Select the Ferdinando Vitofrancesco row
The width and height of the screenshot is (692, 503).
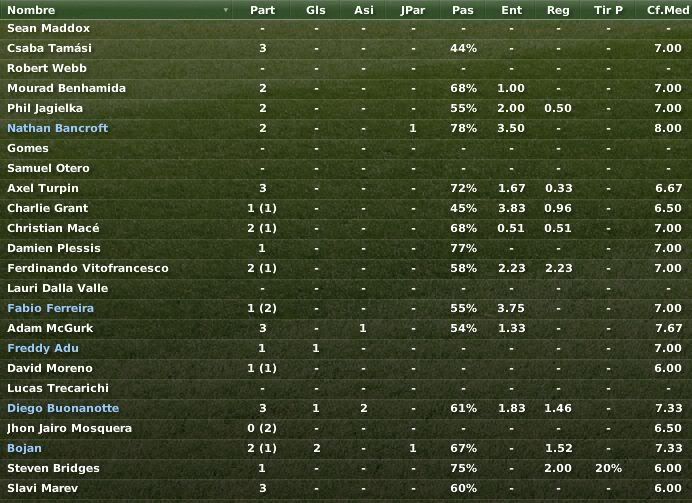[346, 268]
